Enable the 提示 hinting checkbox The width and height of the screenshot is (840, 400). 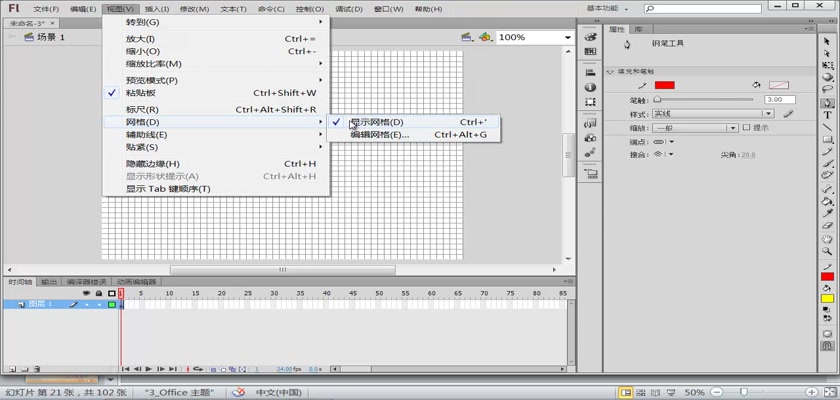click(x=746, y=128)
